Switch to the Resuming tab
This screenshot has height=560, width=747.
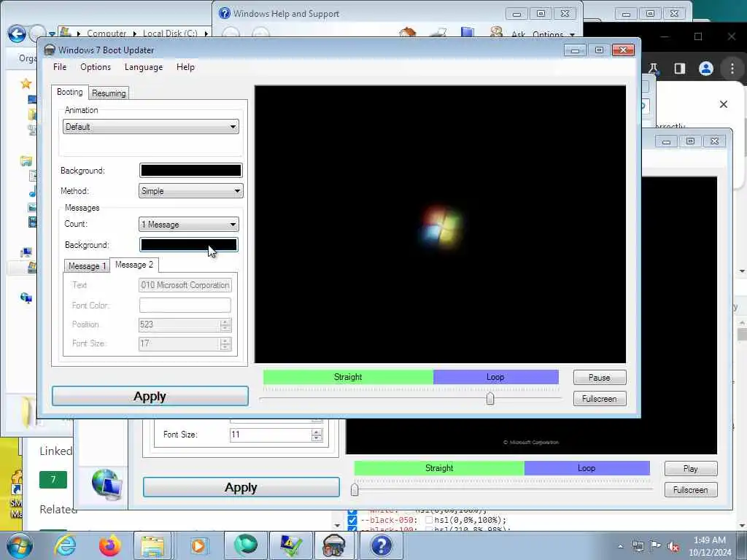[109, 93]
